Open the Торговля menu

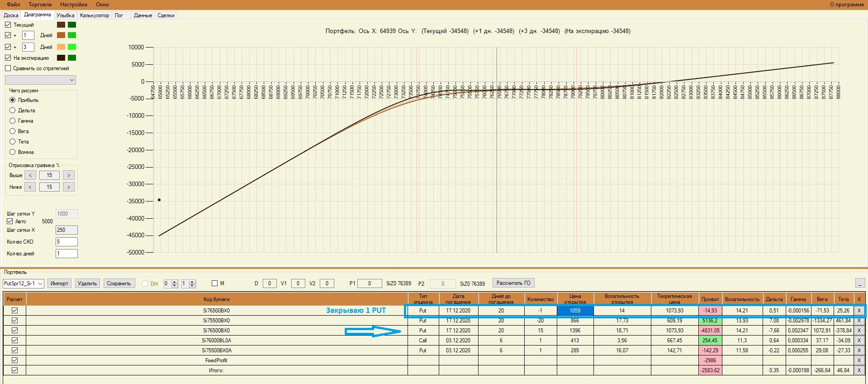[40, 5]
